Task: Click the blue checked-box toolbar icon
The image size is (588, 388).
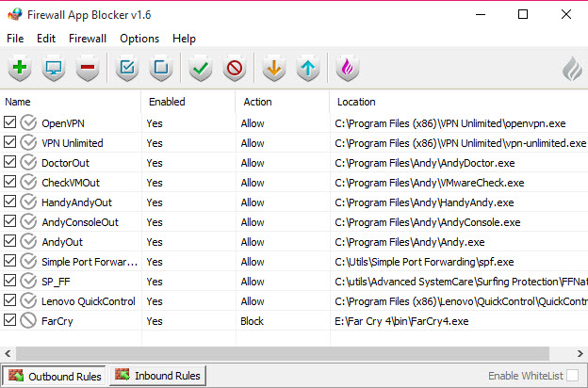Action: (x=127, y=68)
